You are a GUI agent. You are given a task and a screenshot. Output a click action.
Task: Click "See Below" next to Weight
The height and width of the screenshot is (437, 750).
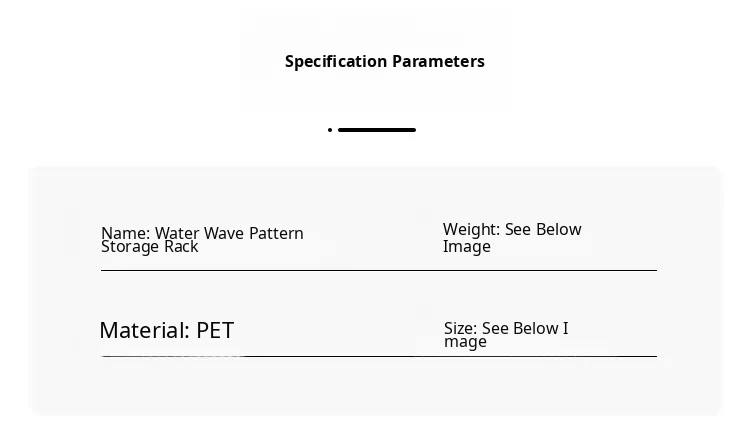(x=543, y=230)
